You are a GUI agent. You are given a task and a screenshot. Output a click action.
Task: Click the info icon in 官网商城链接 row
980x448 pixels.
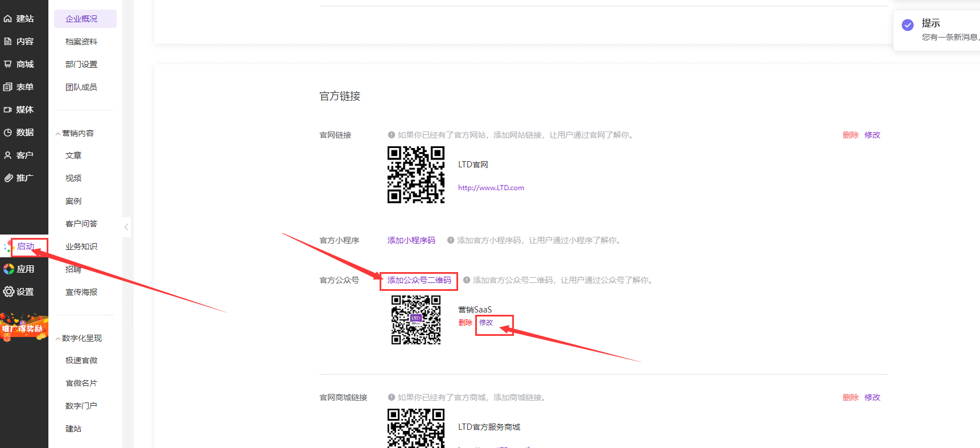[x=392, y=397]
